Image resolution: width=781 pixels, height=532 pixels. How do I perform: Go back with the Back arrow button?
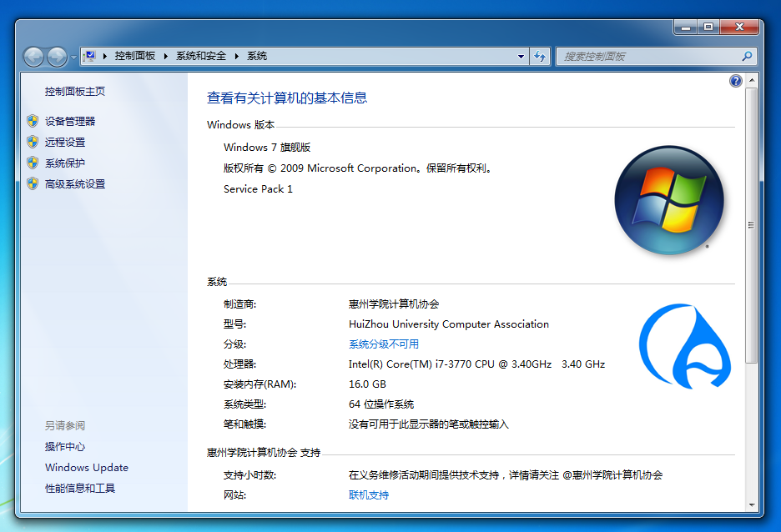coord(33,57)
